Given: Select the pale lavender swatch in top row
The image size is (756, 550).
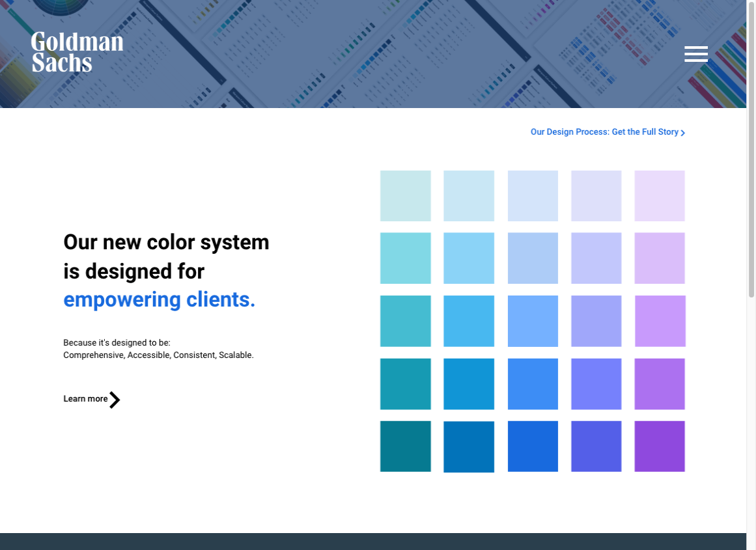Looking at the screenshot, I should [596, 196].
